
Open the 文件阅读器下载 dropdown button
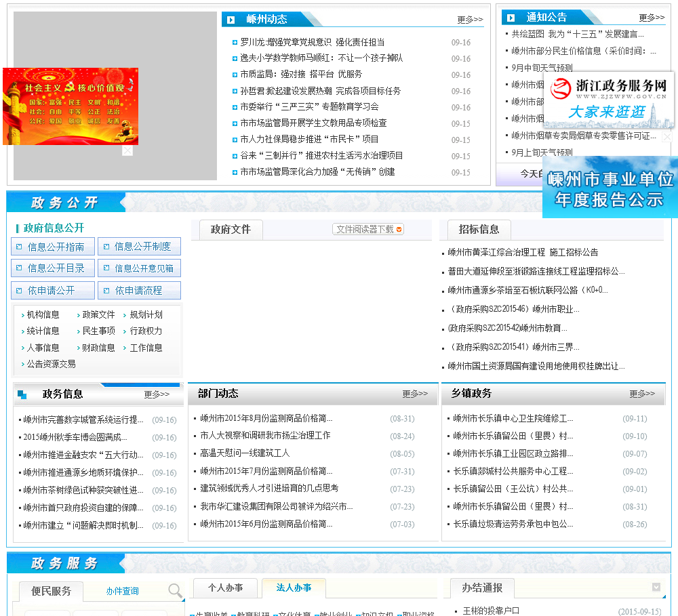368,229
